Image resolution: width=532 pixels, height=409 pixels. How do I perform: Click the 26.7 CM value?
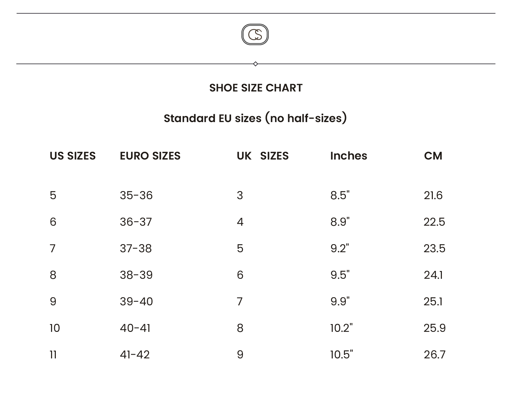(435, 355)
